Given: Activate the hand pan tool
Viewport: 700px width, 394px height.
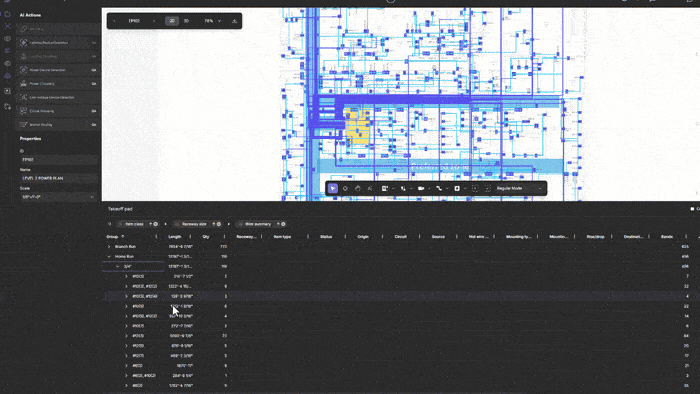Looking at the screenshot, I should pyautogui.click(x=358, y=189).
